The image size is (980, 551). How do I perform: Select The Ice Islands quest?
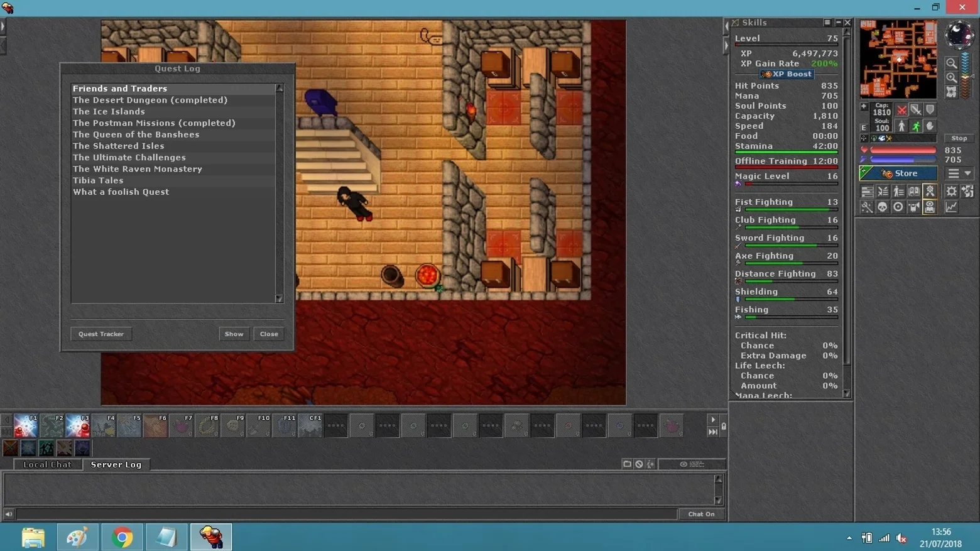pyautogui.click(x=173, y=112)
